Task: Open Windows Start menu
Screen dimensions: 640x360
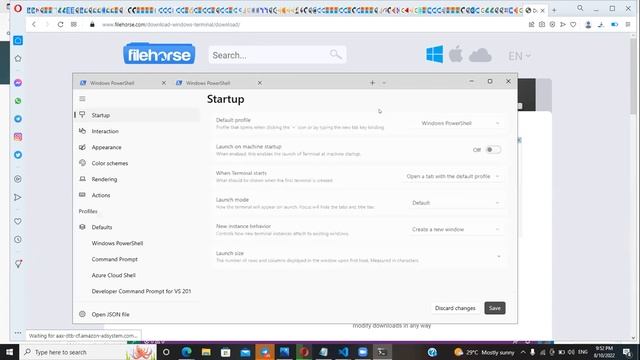Action: pos(9,352)
